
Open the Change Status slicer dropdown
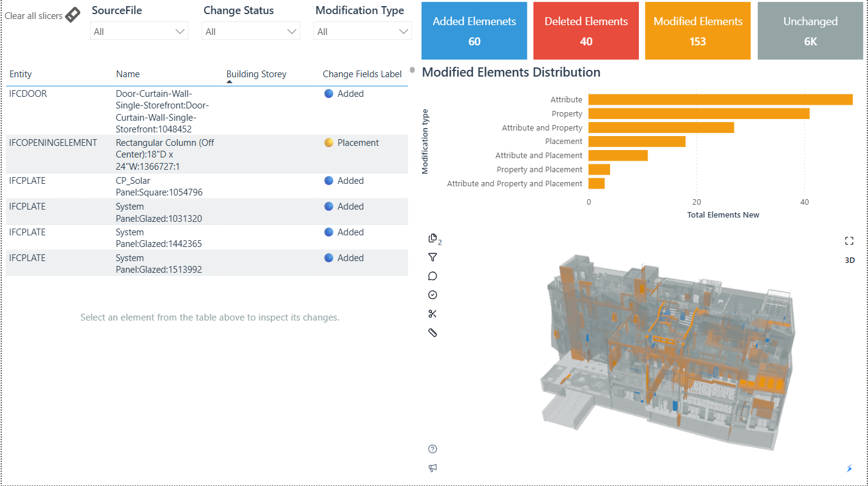[251, 31]
